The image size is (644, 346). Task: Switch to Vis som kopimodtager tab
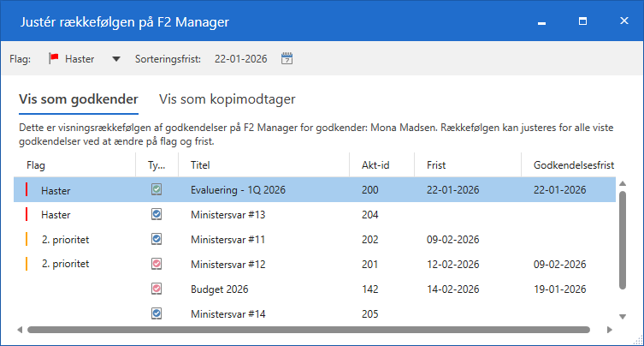227,99
